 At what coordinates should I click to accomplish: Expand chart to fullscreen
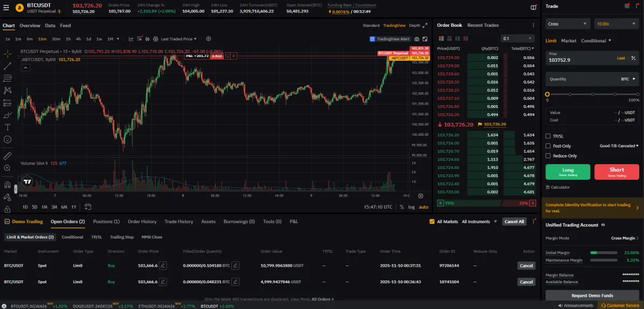pyautogui.click(x=425, y=39)
